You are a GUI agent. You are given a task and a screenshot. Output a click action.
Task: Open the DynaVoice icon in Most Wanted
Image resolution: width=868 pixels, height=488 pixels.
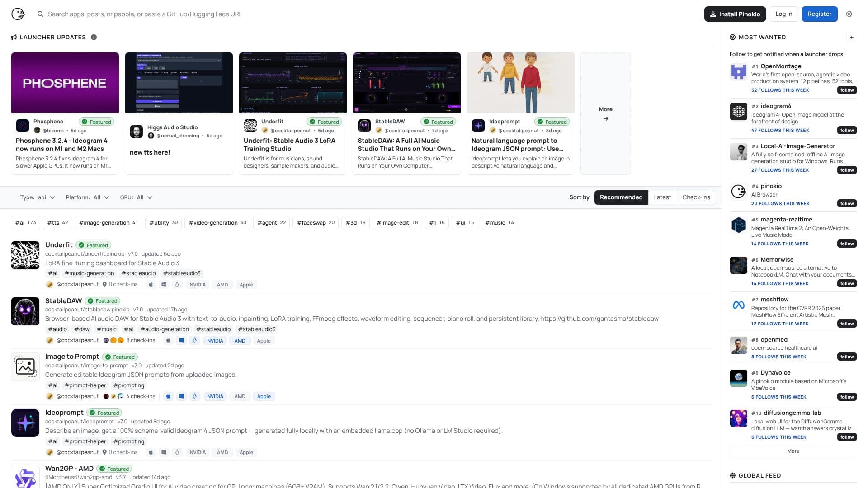[739, 378]
